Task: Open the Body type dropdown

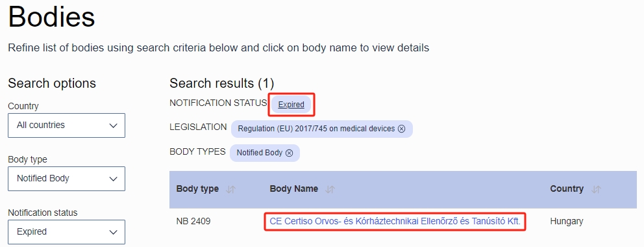Action: click(66, 179)
